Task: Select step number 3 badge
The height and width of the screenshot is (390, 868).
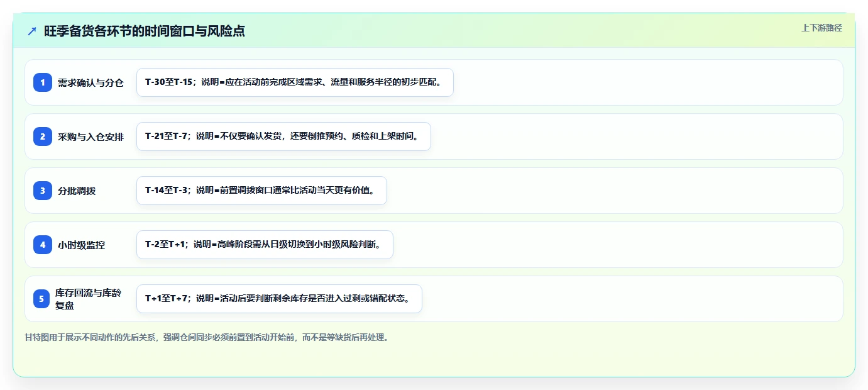Action: [43, 191]
